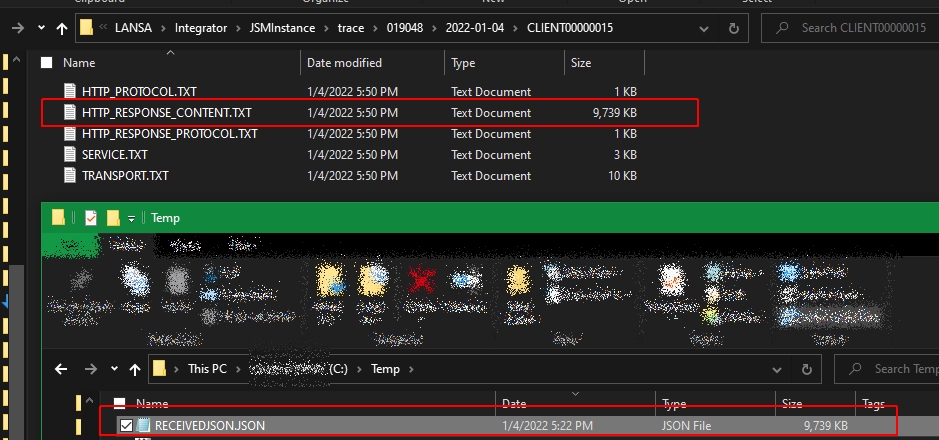Refresh the CLIENT00000015 folder view
Image resolution: width=939 pixels, height=440 pixels.
[x=734, y=28]
